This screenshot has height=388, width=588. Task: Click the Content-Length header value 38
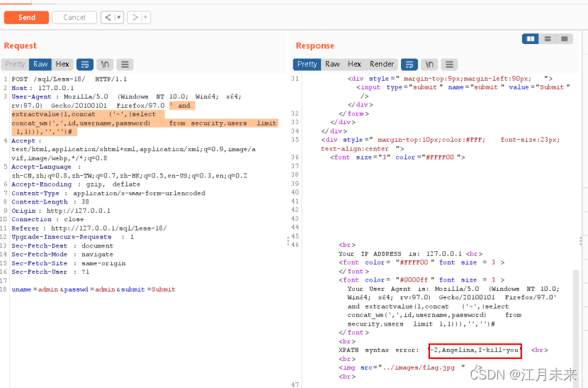click(86, 201)
